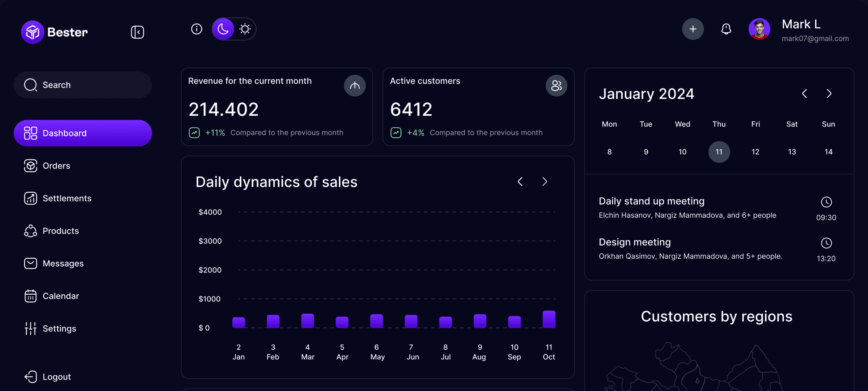Click the plus add button
868x391 pixels.
click(693, 29)
